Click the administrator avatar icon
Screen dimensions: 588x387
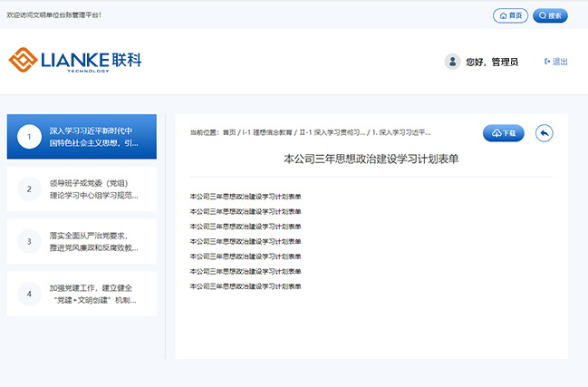[x=452, y=62]
